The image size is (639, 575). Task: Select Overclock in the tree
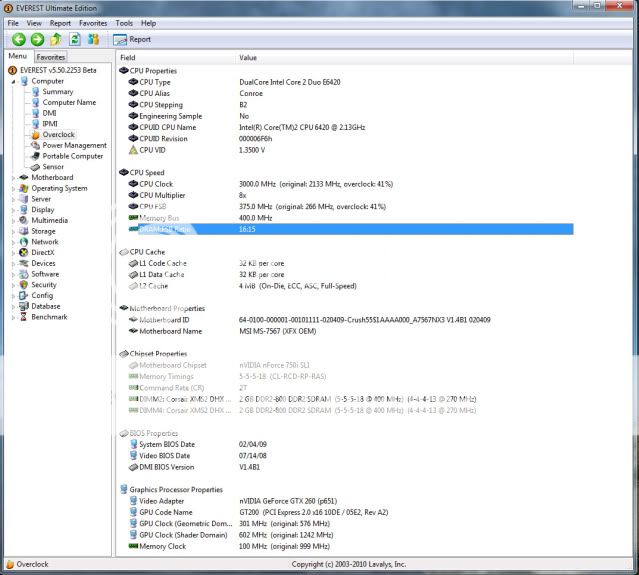[59, 134]
